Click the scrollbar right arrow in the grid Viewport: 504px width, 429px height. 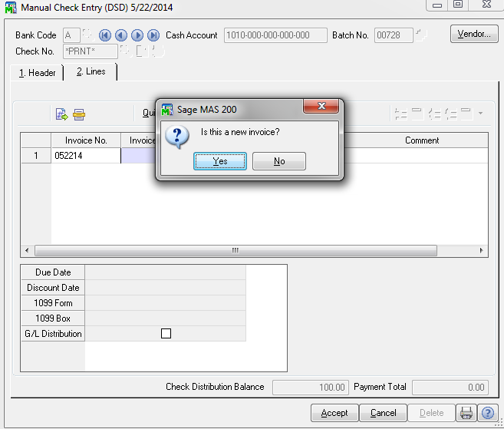[482, 251]
